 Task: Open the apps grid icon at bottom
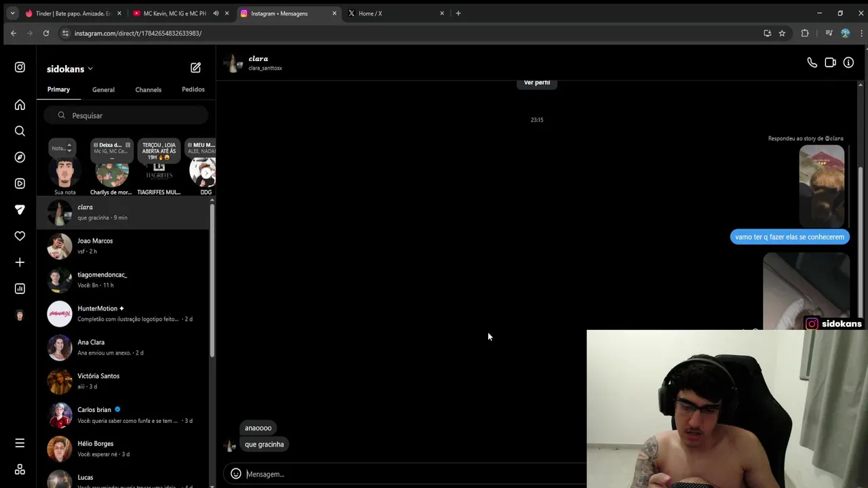click(x=20, y=469)
